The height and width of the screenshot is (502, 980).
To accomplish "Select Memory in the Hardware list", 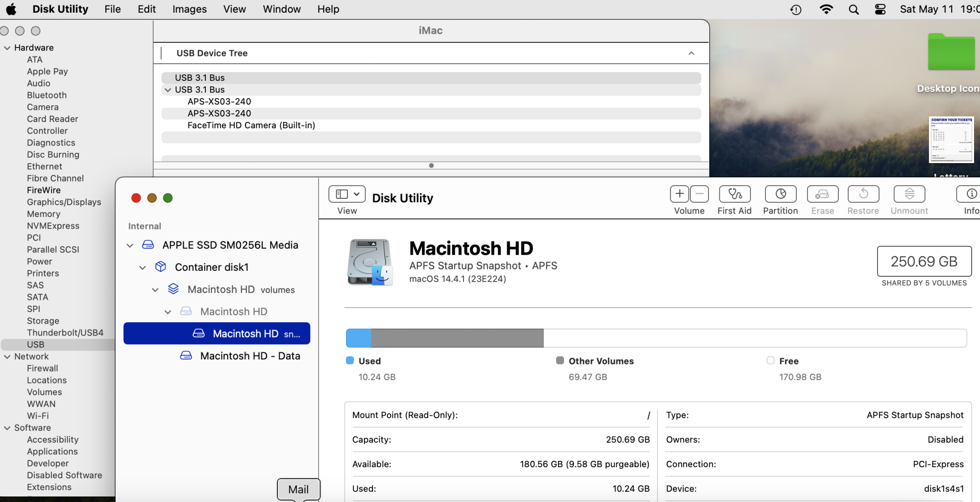I will [44, 214].
